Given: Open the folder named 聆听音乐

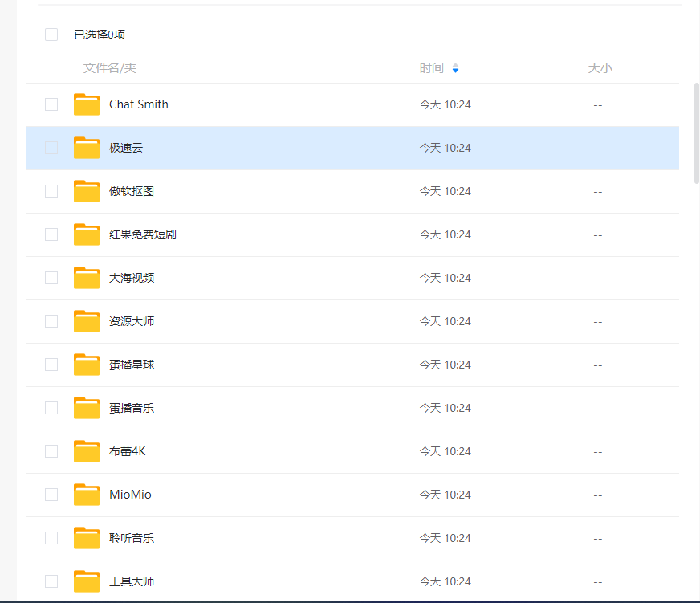Looking at the screenshot, I should 132,538.
